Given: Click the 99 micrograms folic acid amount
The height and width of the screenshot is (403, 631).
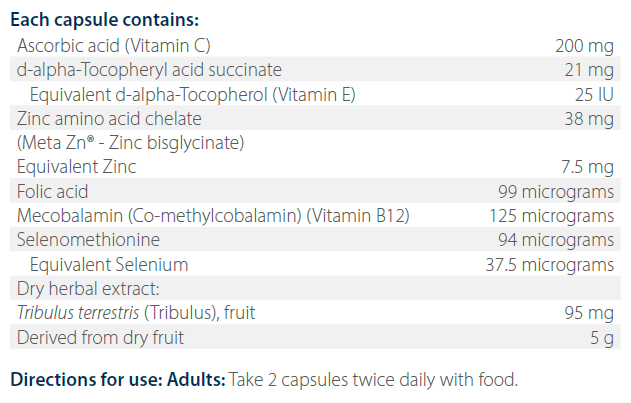Looking at the screenshot, I should [555, 191].
